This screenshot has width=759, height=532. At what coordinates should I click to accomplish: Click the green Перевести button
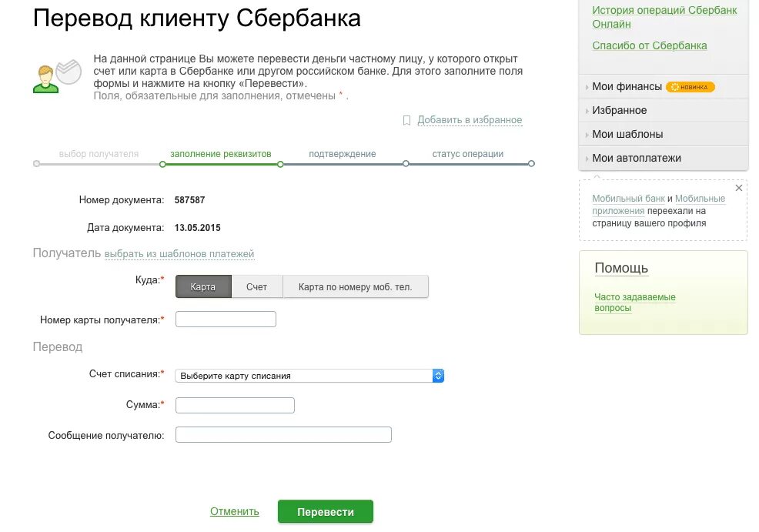click(x=326, y=512)
